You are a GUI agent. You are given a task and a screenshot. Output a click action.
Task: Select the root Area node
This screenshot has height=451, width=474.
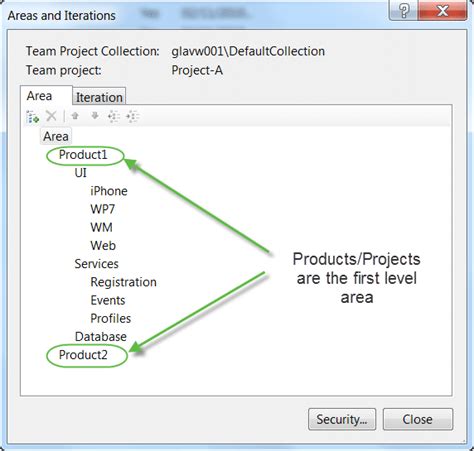click(56, 136)
